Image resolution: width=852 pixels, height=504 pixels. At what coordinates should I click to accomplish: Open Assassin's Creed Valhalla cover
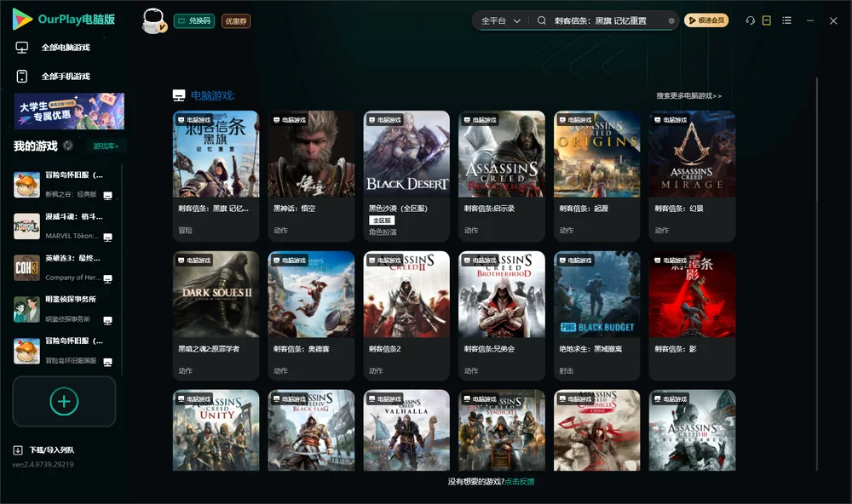[x=406, y=430]
